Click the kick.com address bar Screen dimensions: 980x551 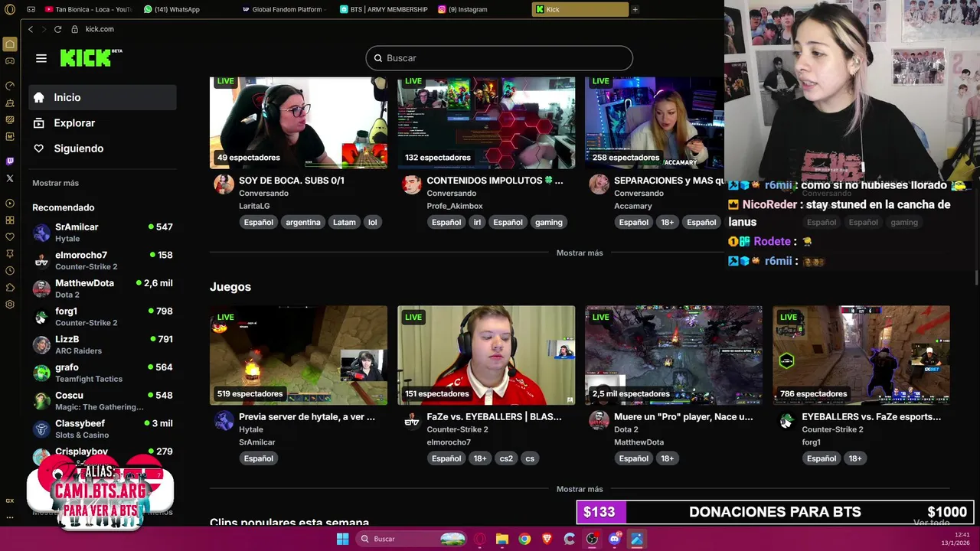coord(100,29)
